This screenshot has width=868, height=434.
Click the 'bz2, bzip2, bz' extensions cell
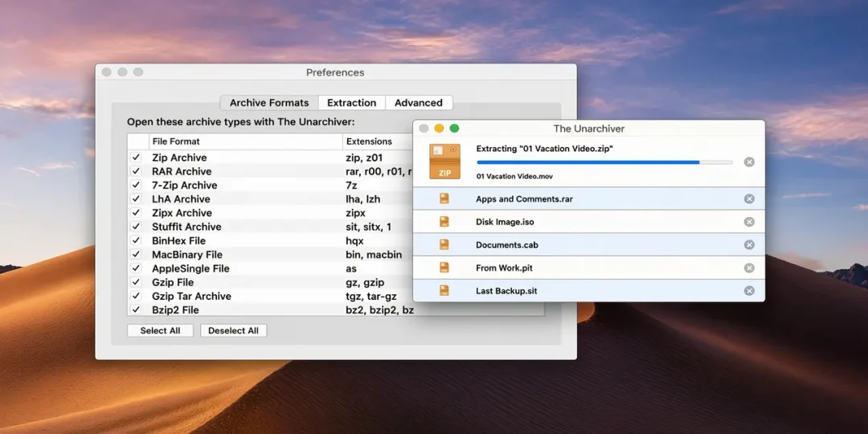coord(379,309)
